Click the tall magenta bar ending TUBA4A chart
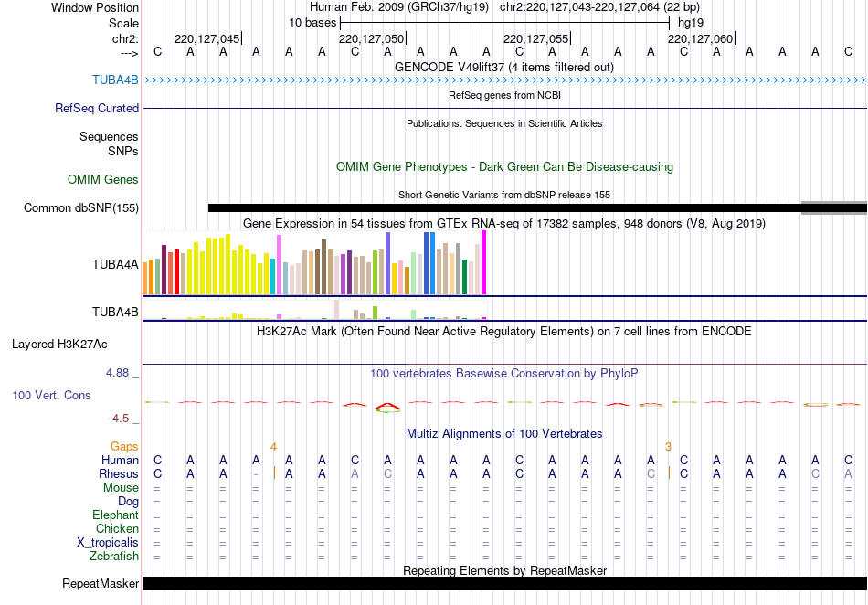The height and width of the screenshot is (605, 868). 484,262
